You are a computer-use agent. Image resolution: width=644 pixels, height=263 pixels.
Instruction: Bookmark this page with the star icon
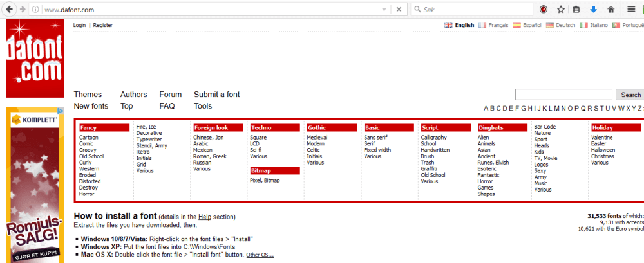[561, 9]
